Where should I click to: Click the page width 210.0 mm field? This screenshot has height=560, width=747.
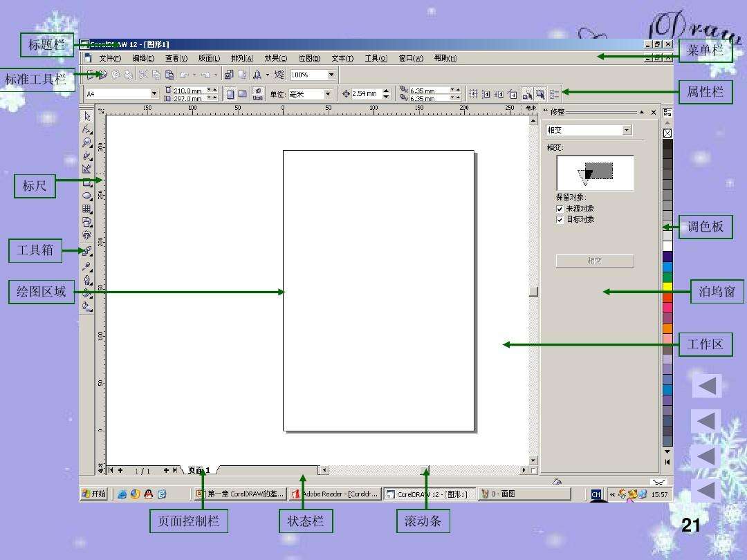pos(190,91)
